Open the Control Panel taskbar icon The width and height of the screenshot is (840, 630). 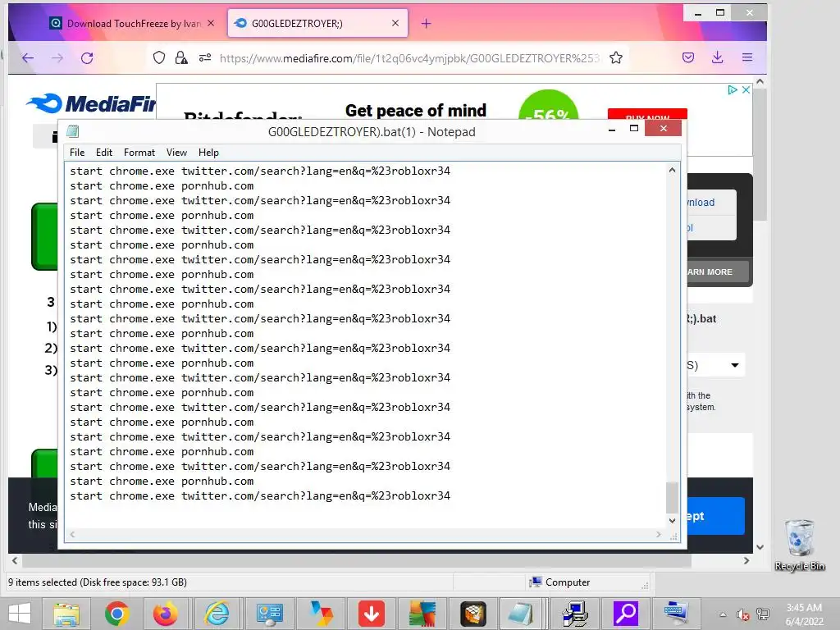(x=269, y=614)
